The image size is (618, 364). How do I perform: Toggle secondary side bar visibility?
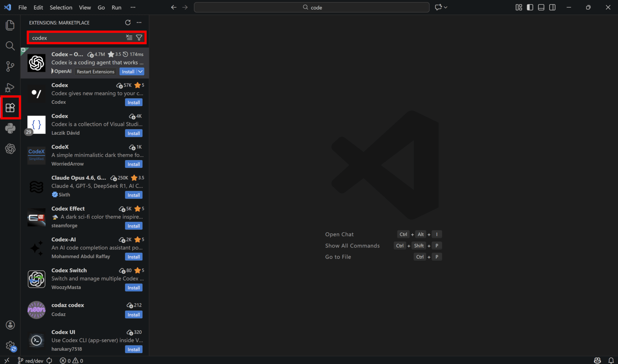coord(552,7)
